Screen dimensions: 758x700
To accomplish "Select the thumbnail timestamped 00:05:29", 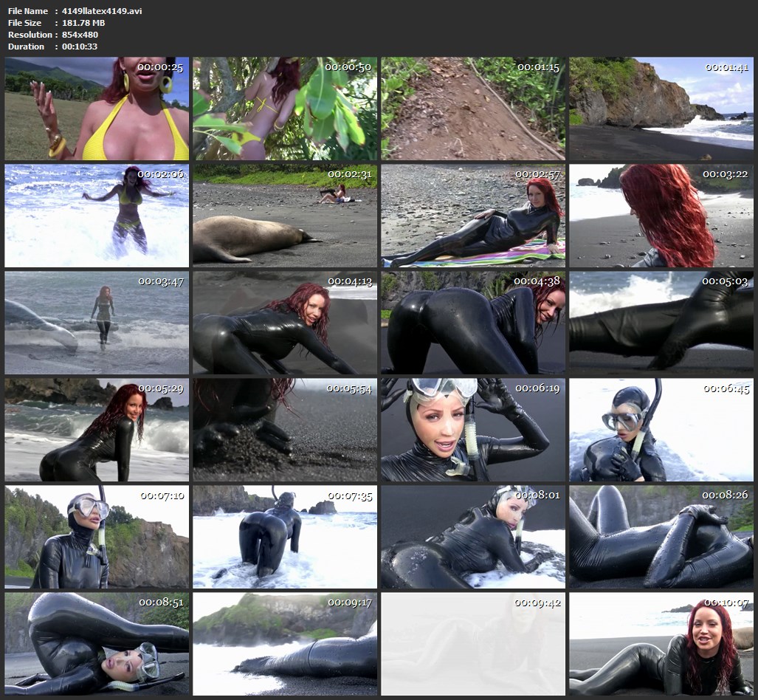I will pyautogui.click(x=97, y=430).
